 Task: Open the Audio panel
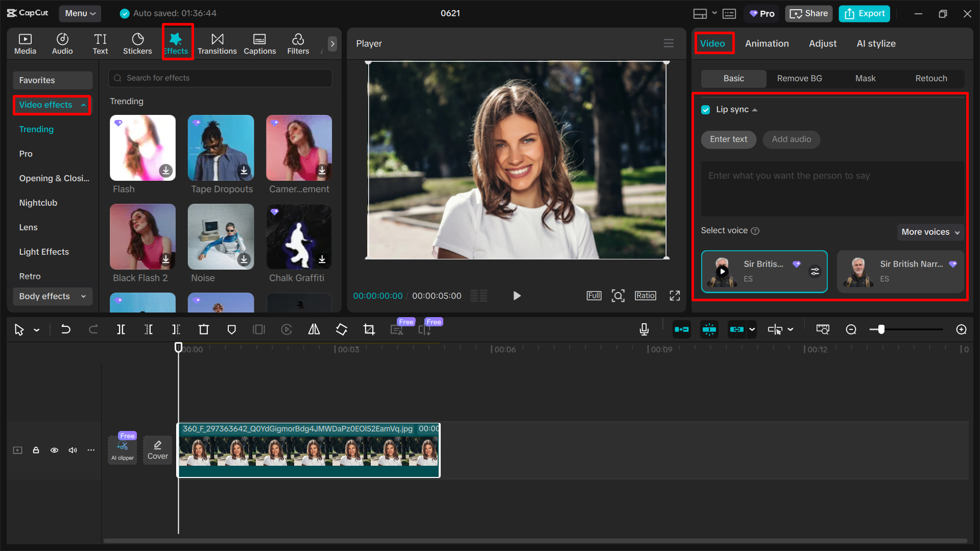(62, 43)
